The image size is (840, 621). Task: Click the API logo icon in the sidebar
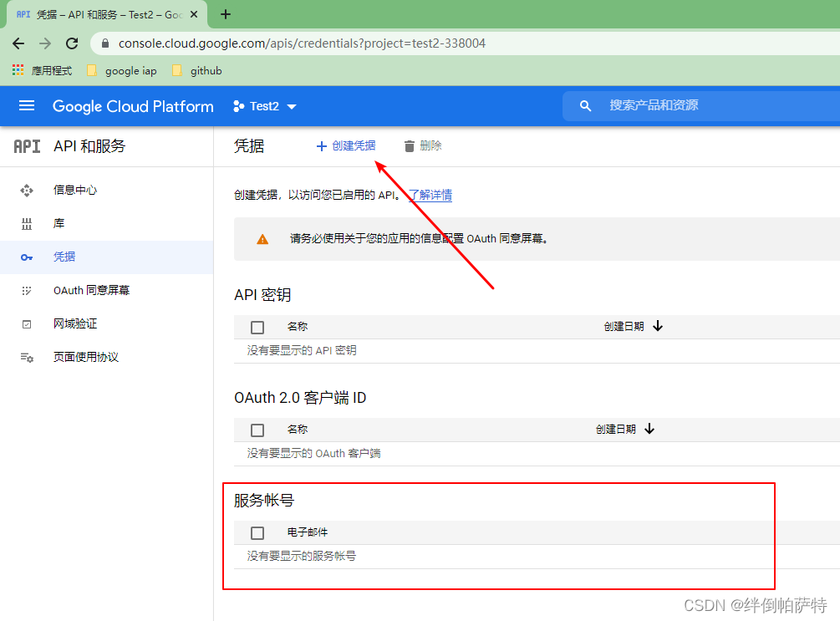tap(27, 146)
